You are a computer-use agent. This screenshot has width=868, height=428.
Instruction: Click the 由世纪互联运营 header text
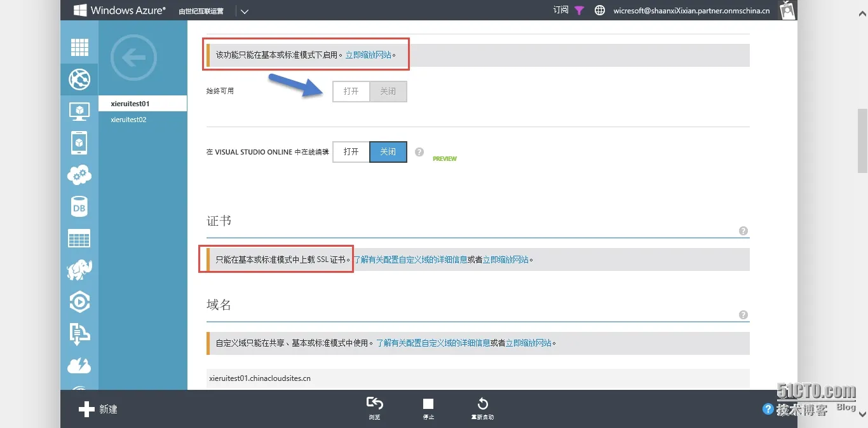[201, 11]
